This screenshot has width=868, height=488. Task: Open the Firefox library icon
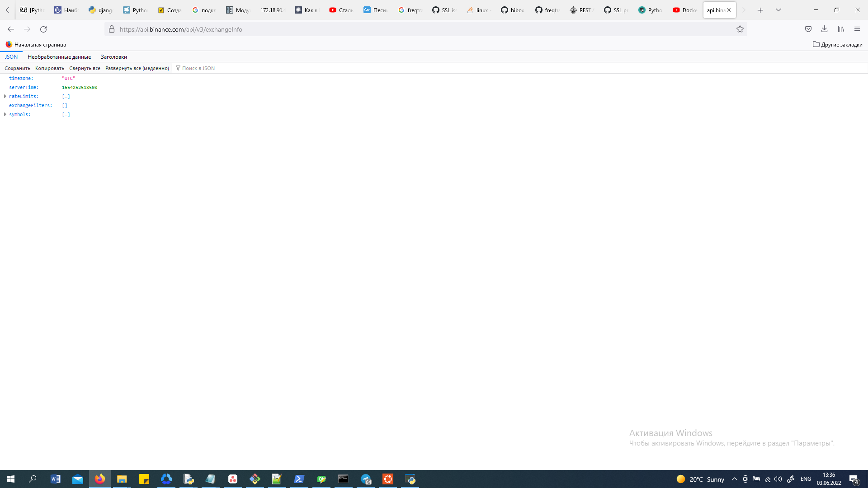pyautogui.click(x=841, y=29)
